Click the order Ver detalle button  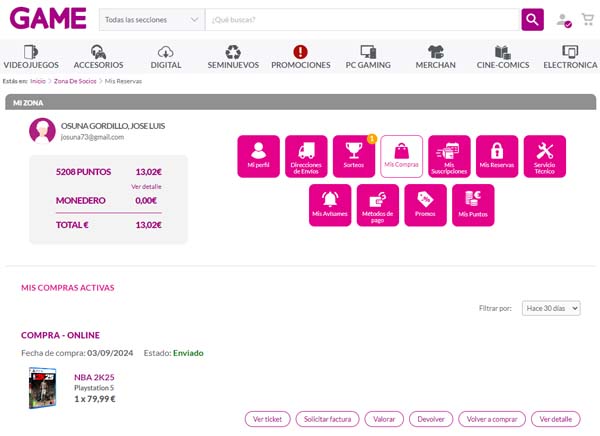pos(556,419)
